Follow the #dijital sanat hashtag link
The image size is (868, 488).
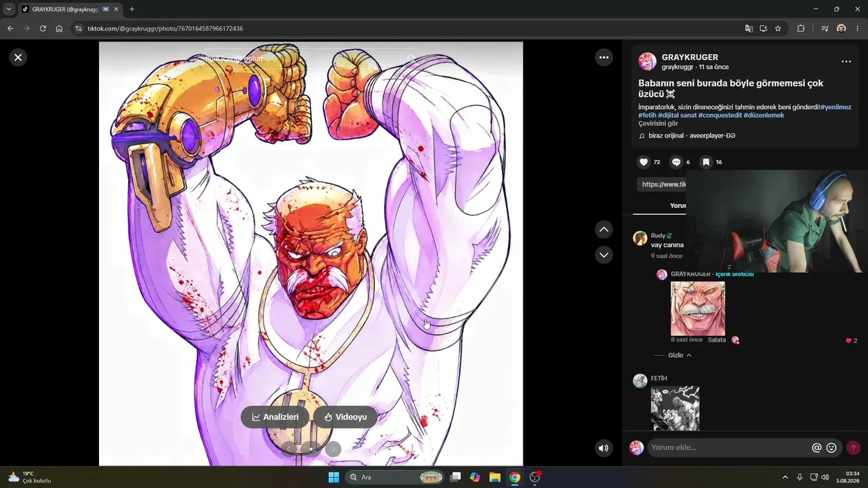click(x=677, y=115)
